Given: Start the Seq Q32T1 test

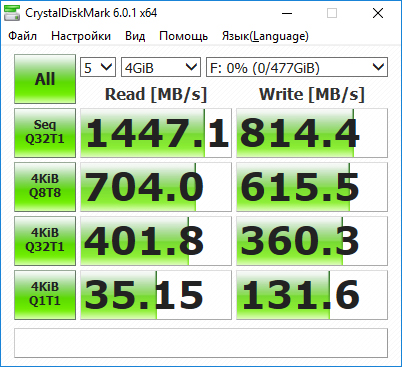Looking at the screenshot, I should click(45, 133).
